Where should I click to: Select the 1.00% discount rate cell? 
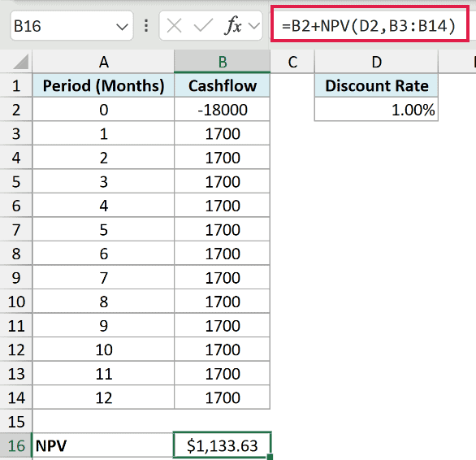[x=376, y=110]
